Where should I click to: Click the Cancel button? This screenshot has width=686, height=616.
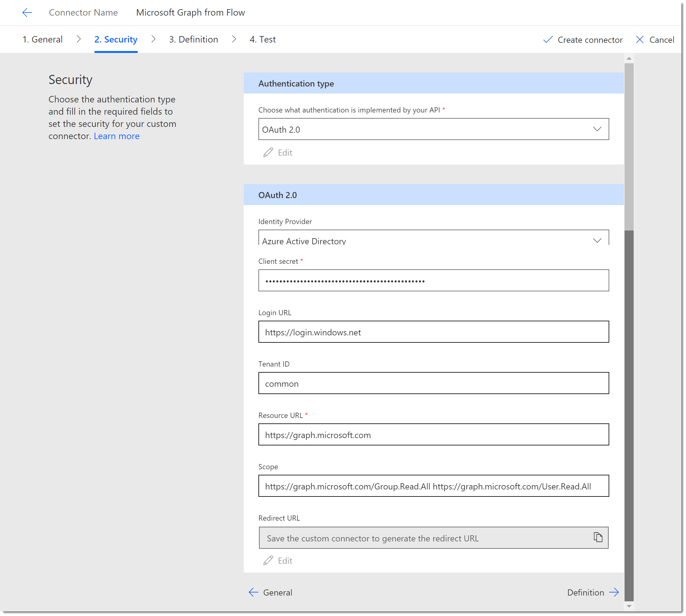pos(654,40)
